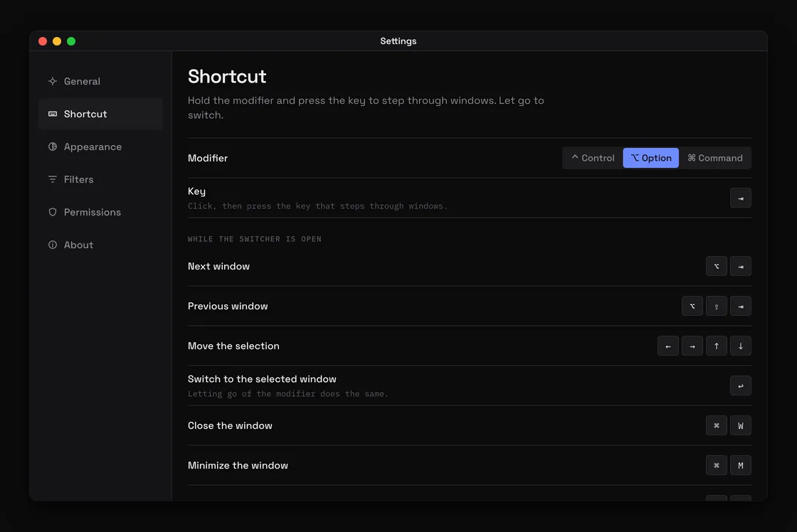This screenshot has height=532, width=797.
Task: Click the Permissions shield icon
Action: [53, 212]
